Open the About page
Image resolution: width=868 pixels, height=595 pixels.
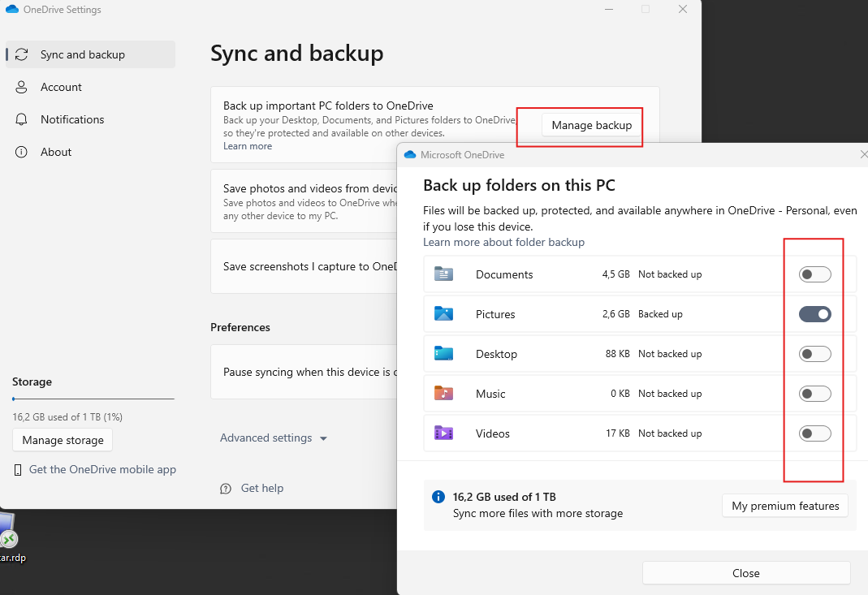91,153
